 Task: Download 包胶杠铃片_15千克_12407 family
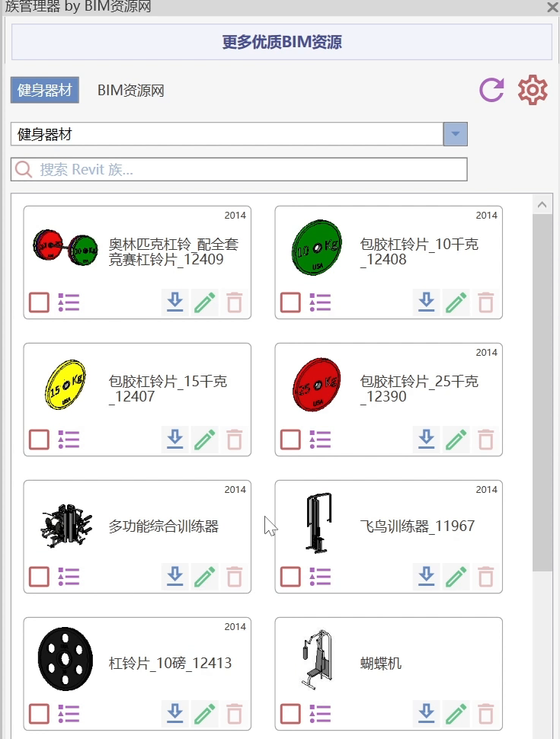(175, 440)
